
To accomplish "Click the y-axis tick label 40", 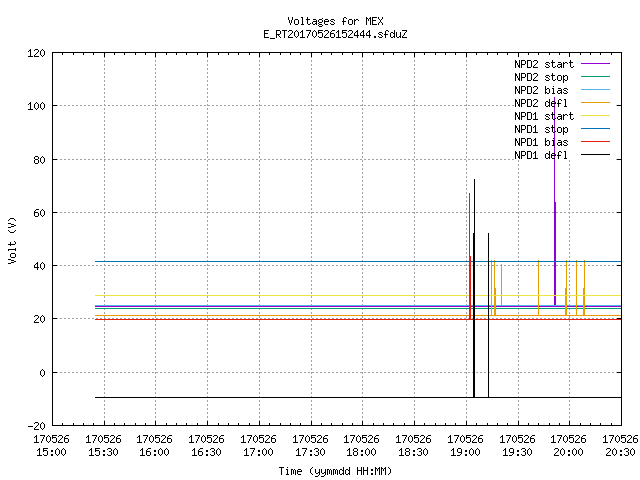I will [x=39, y=267].
